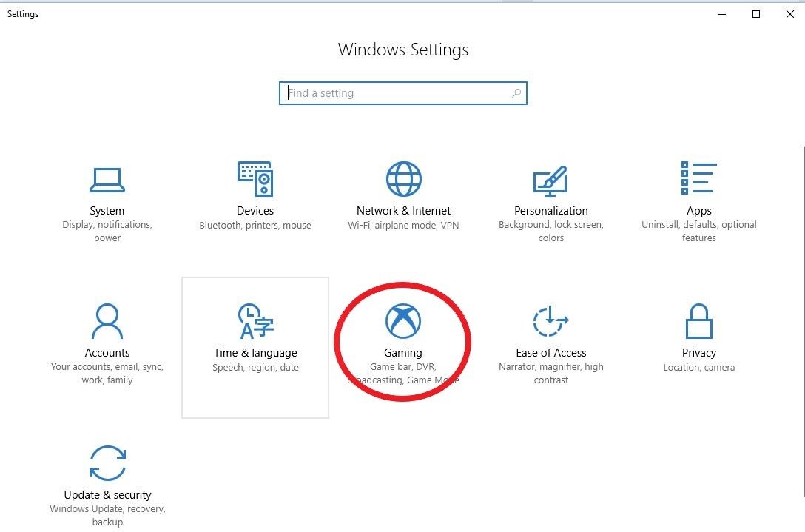Open the Ease of Access icon

[x=551, y=321]
